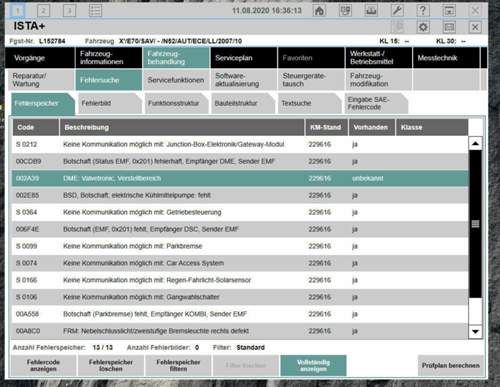Open the Fahrzeuginformationen main tab
Viewport: 500px width, 387px height.
(109, 58)
